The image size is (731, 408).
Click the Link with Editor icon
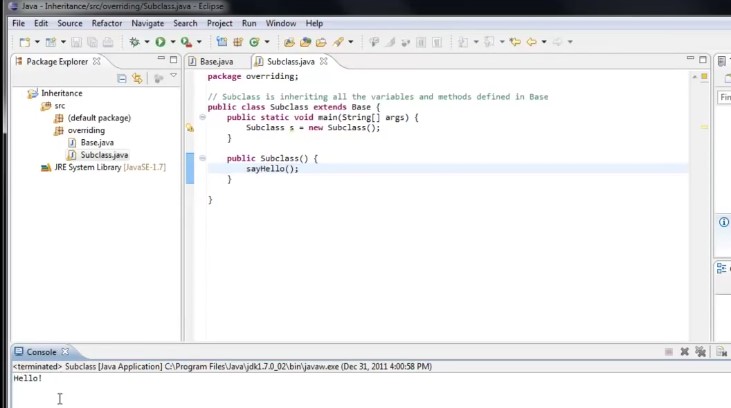pos(136,78)
